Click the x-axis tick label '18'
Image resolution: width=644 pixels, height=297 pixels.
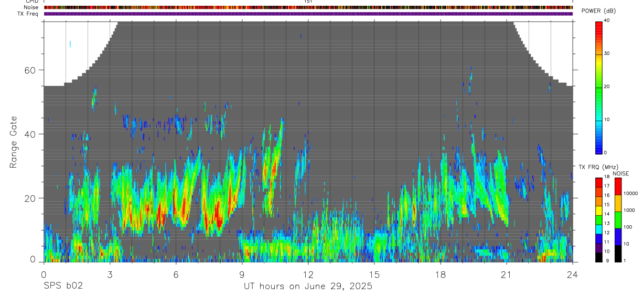pyautogui.click(x=440, y=274)
